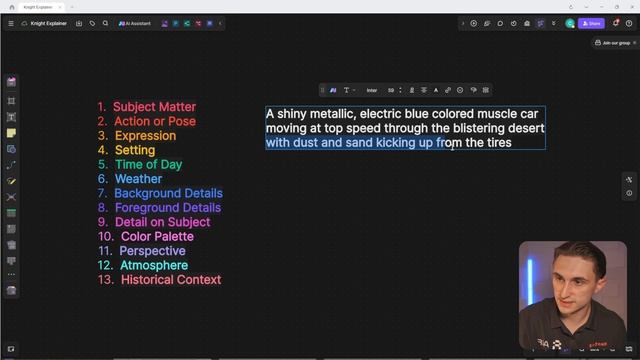Click '6. Weather' list line
This screenshot has height=360, width=640.
(130, 179)
